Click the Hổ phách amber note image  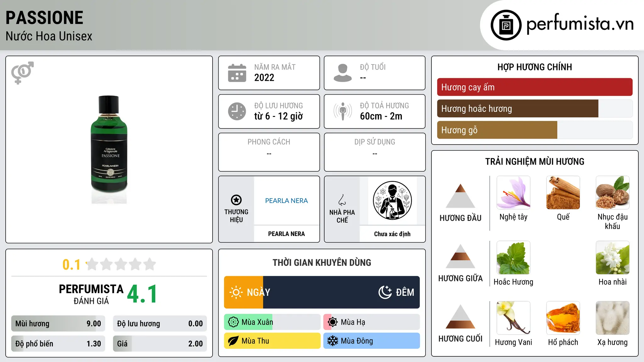pos(563,318)
